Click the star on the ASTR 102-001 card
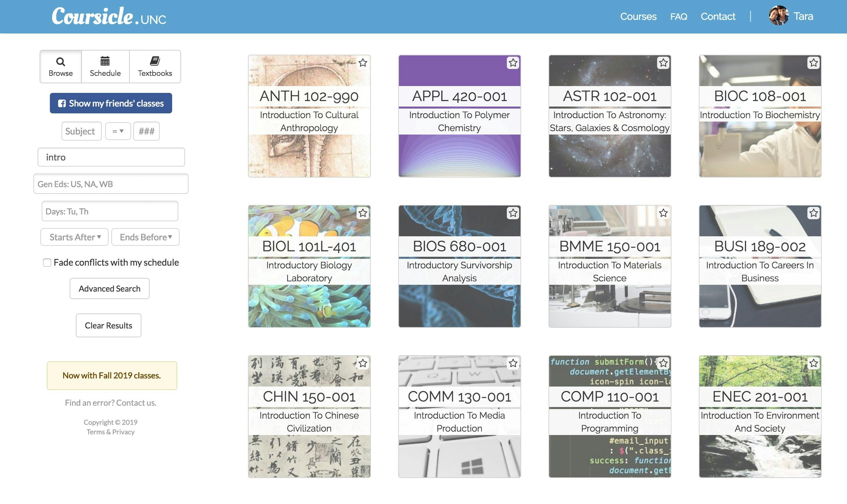 [663, 63]
